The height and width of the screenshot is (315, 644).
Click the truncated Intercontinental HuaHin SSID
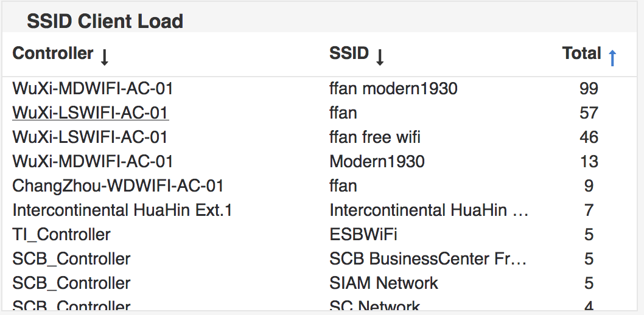pyautogui.click(x=429, y=210)
